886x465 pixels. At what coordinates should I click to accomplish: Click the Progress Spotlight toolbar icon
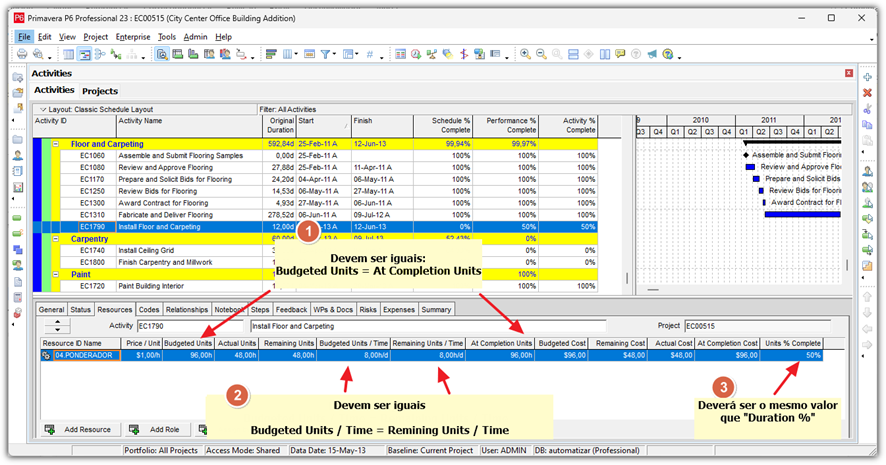[x=448, y=54]
